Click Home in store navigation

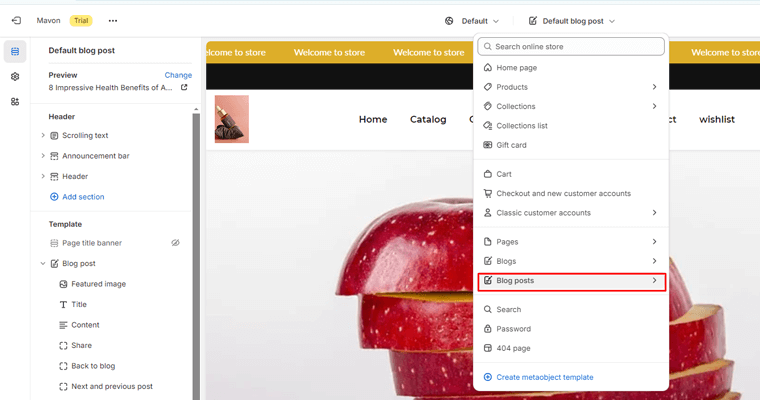373,119
